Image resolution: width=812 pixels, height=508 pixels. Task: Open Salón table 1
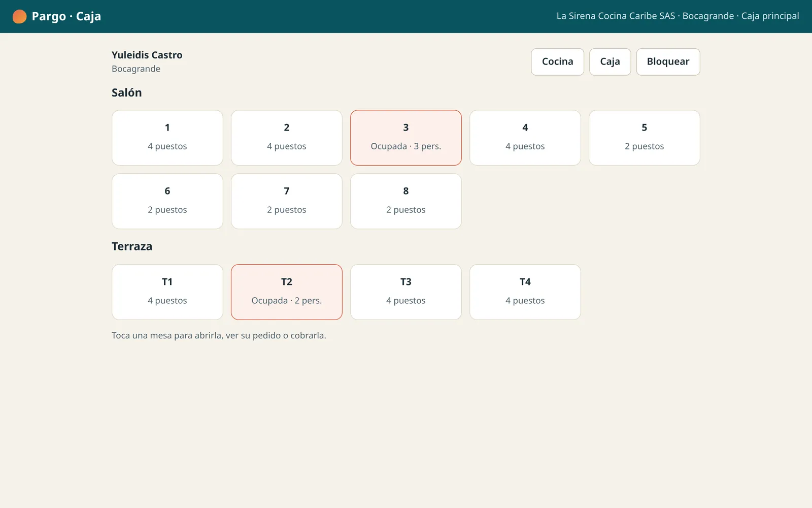click(x=167, y=138)
